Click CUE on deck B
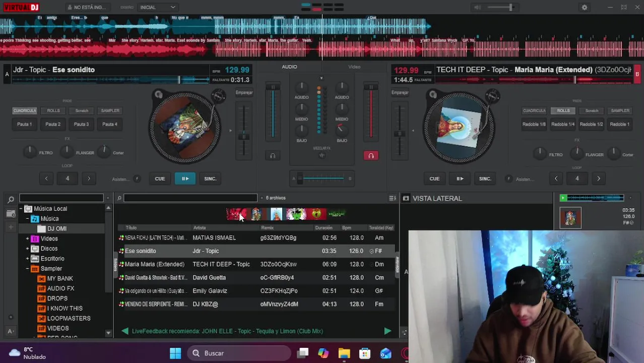This screenshot has width=644, height=363. (434, 178)
